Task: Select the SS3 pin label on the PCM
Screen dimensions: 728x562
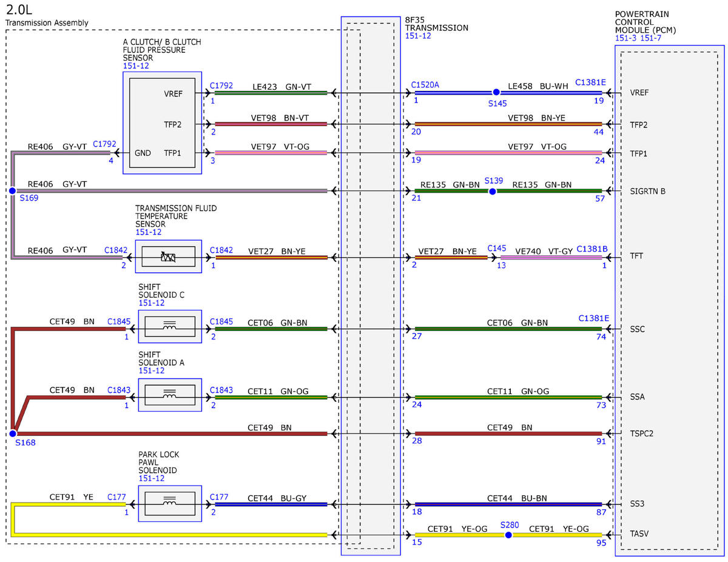Action: [638, 504]
